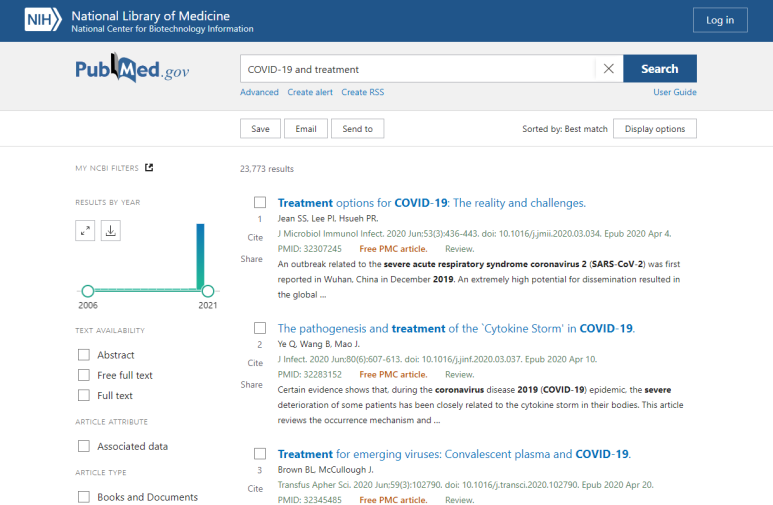Click PMID: 32307245 text

(310, 249)
